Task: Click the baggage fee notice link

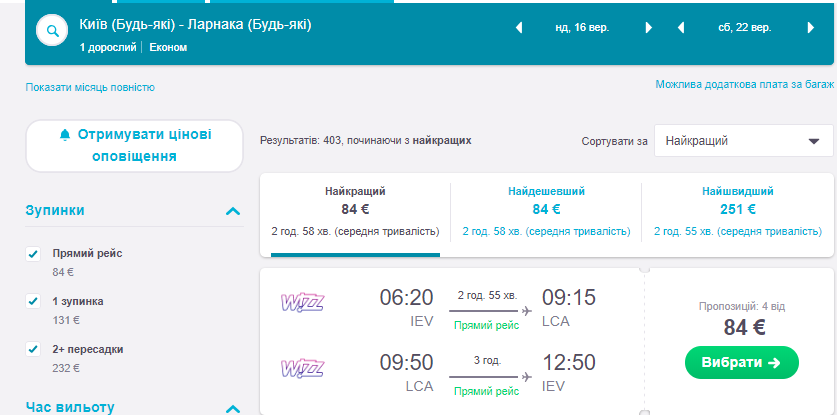Action: click(x=744, y=85)
